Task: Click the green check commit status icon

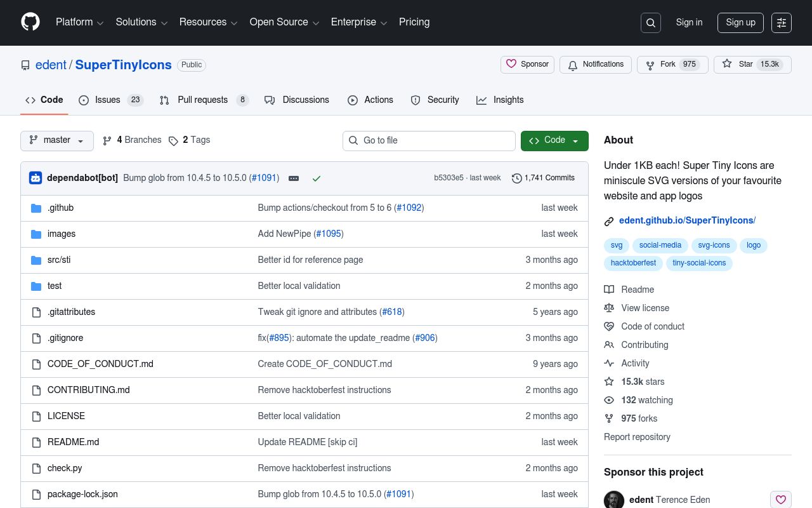Action: point(317,178)
